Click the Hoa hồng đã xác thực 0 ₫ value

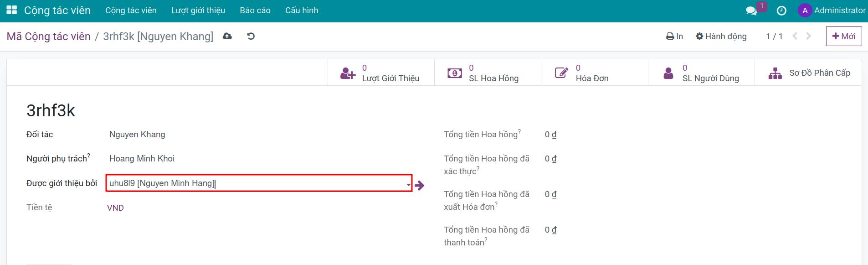[551, 159]
